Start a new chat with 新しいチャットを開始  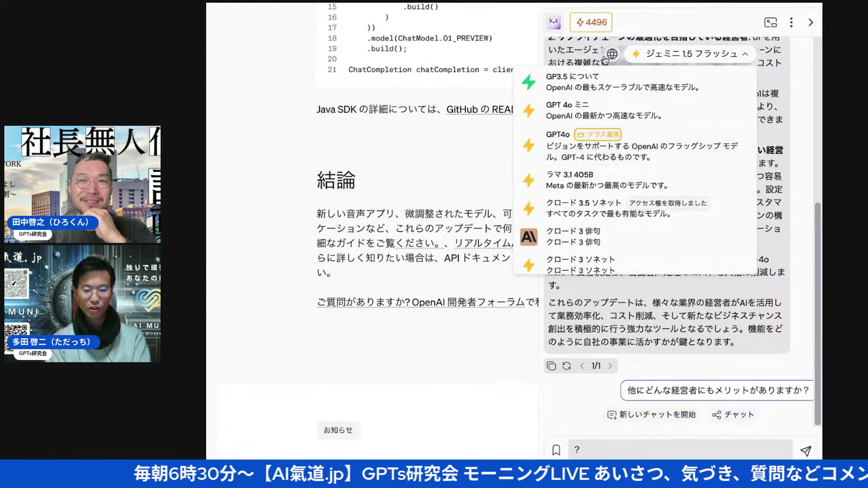tap(651, 414)
